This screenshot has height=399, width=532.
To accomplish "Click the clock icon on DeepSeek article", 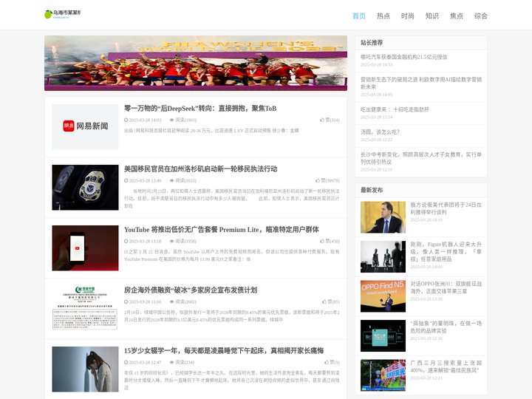I will click(126, 120).
